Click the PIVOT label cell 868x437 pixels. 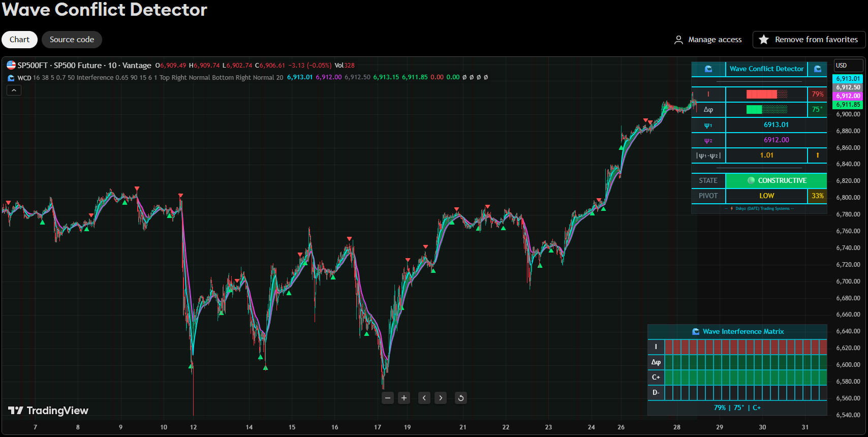click(708, 196)
